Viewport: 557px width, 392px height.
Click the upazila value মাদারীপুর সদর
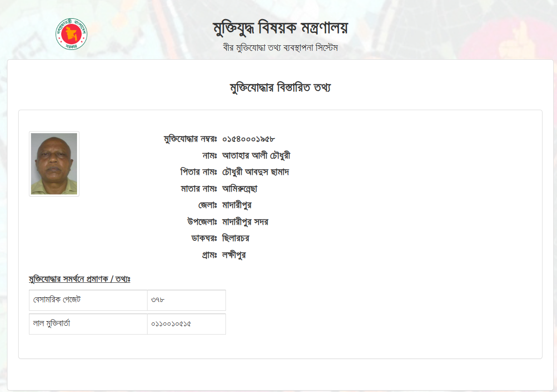tap(245, 222)
